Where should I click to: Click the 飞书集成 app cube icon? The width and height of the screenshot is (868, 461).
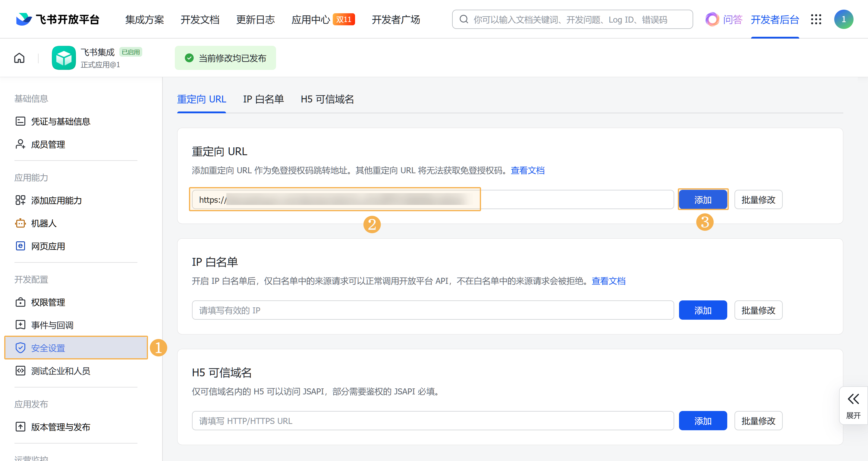click(x=64, y=58)
